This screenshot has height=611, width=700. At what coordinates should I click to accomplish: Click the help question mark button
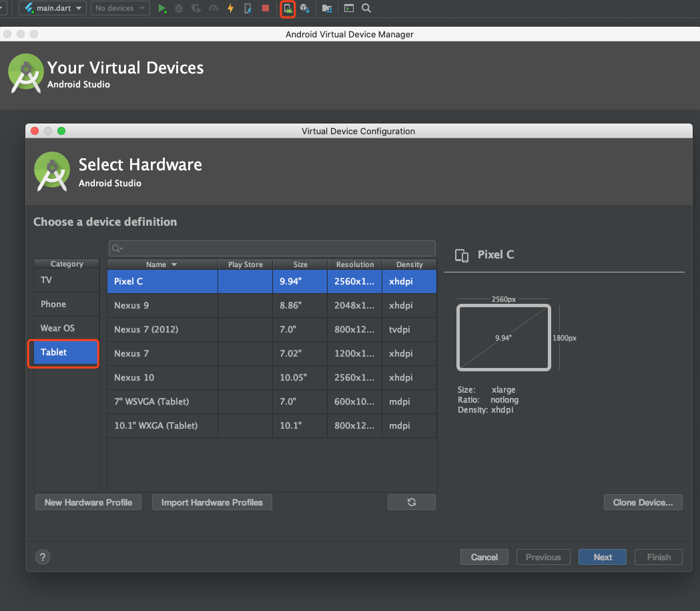point(43,557)
